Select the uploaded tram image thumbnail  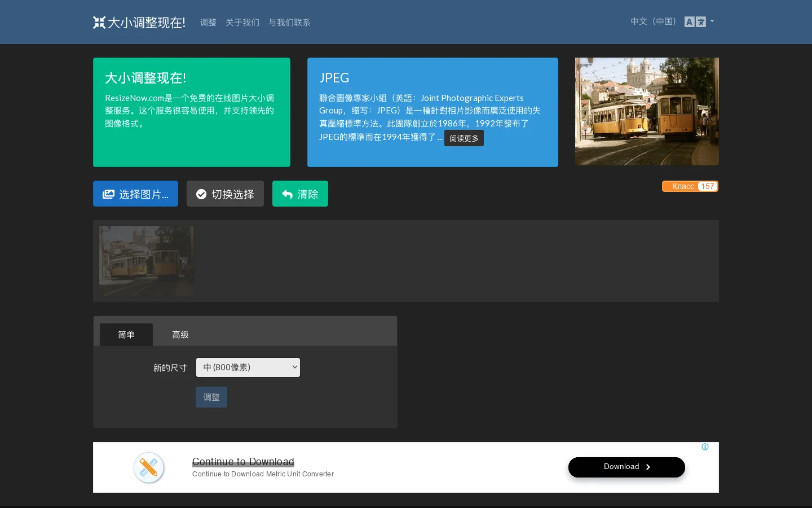[x=147, y=261]
